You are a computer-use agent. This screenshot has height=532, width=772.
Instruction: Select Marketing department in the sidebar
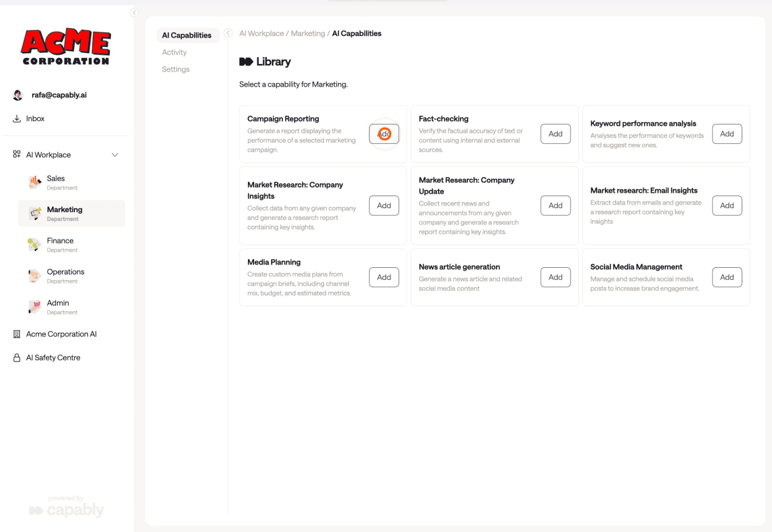[65, 213]
